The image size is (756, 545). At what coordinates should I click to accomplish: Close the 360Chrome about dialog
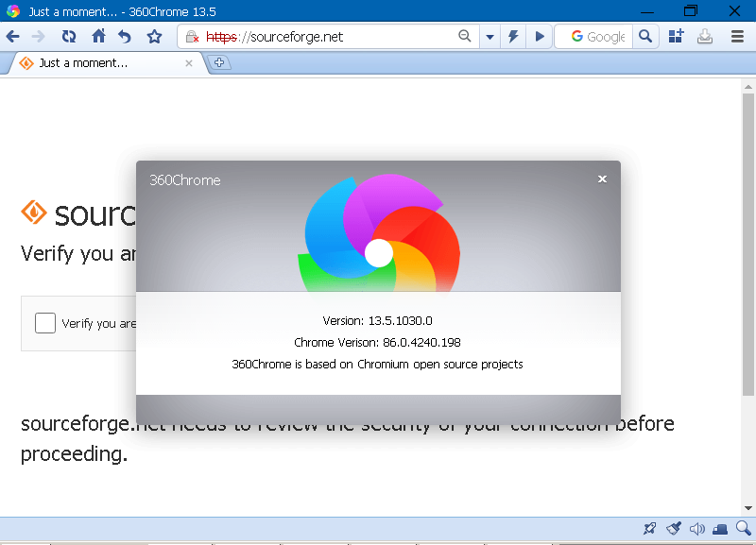[x=602, y=179]
